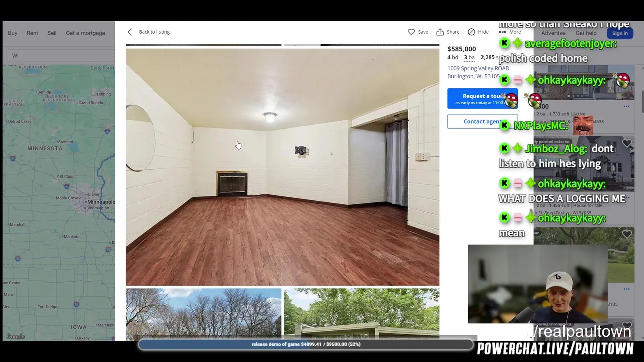Open the More options three-dot icon

[x=502, y=32]
